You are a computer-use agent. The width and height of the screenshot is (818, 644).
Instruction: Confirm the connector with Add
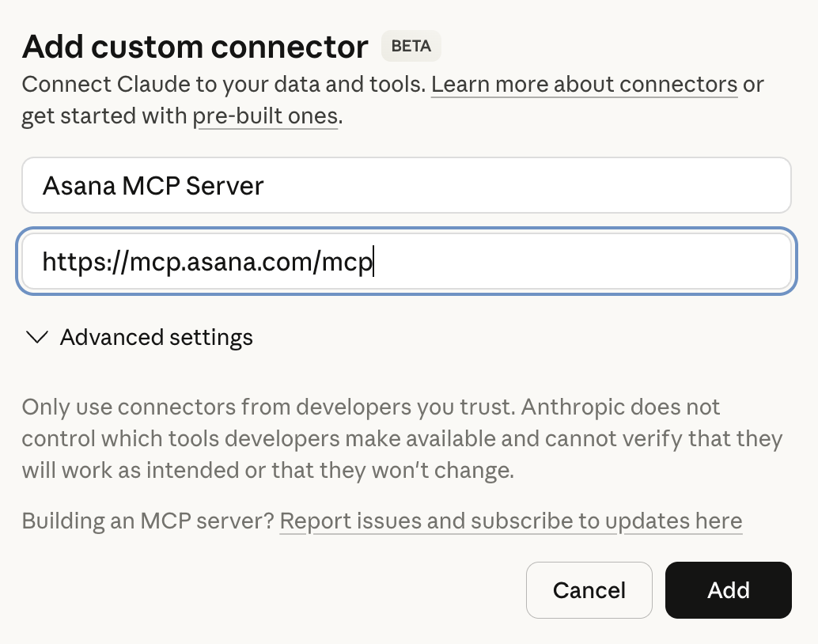click(728, 590)
